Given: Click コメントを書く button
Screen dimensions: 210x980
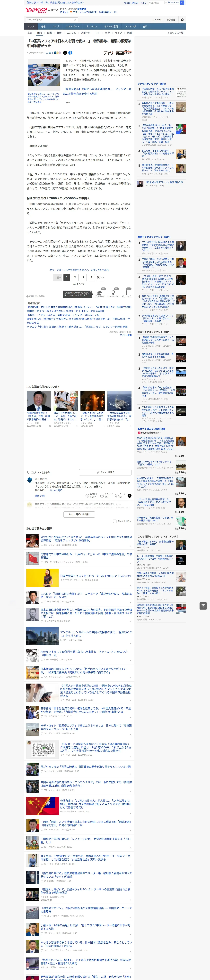Looking at the screenshot, I should point(105,472).
